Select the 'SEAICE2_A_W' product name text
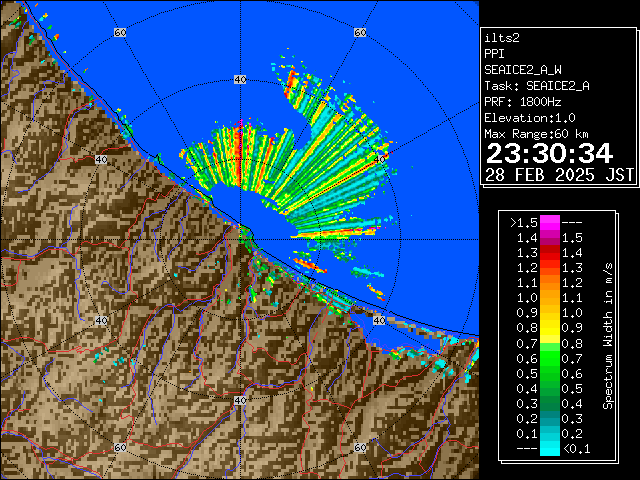640x480 pixels. tap(523, 70)
